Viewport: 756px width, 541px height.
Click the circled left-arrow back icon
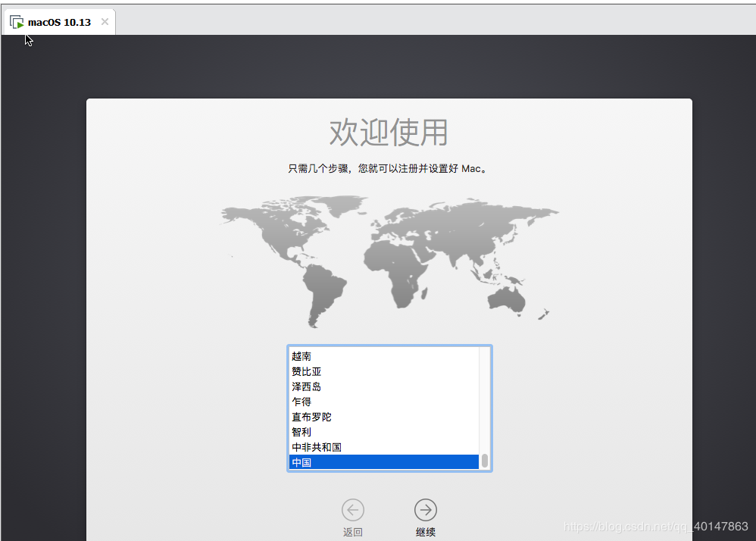353,510
